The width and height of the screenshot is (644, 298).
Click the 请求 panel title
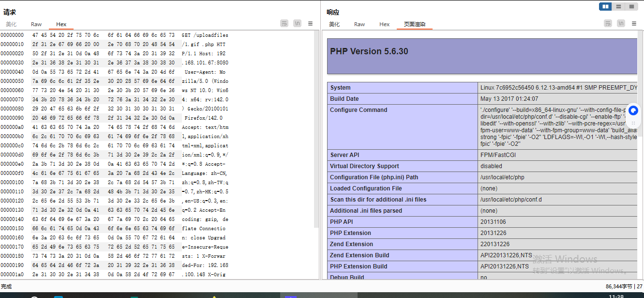click(x=10, y=12)
